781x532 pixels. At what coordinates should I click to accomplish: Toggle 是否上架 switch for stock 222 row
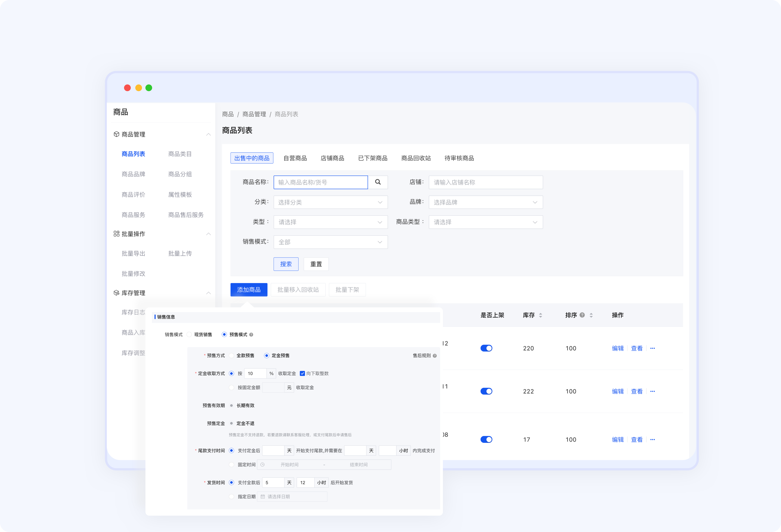click(x=486, y=391)
